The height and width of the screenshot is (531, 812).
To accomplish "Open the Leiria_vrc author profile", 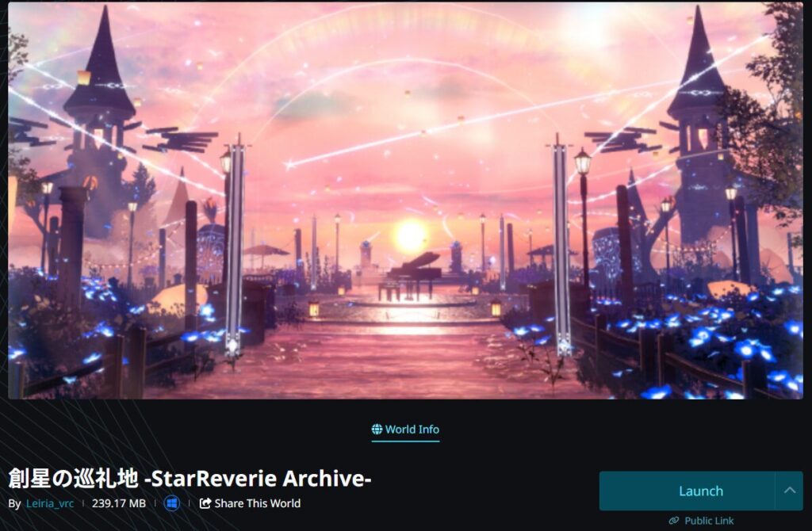I will tap(50, 503).
